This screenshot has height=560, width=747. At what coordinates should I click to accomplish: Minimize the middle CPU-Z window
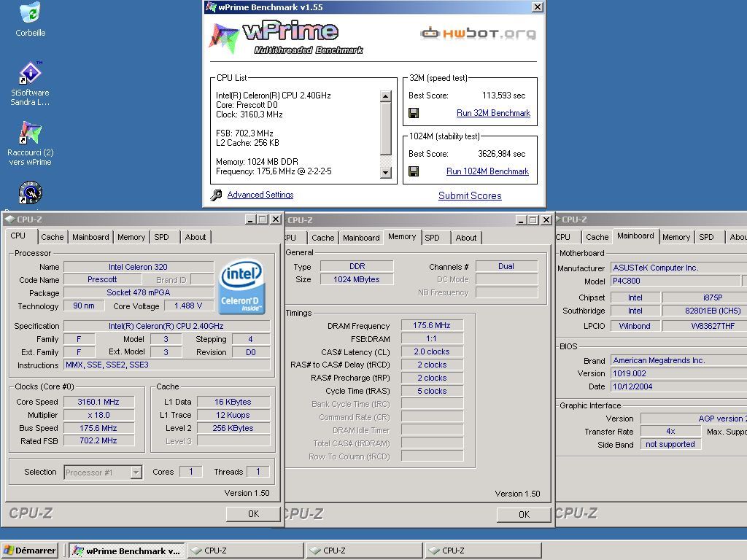pos(521,220)
